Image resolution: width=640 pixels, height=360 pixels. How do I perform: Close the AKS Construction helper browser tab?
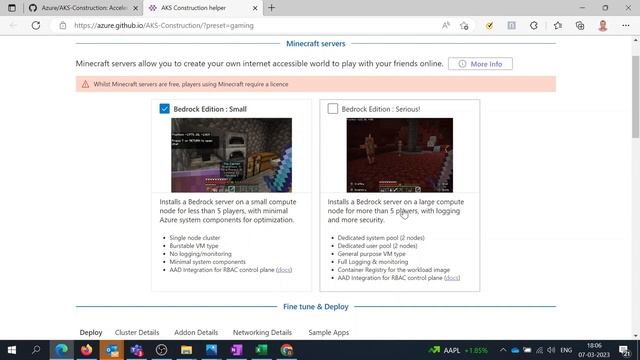pos(255,8)
